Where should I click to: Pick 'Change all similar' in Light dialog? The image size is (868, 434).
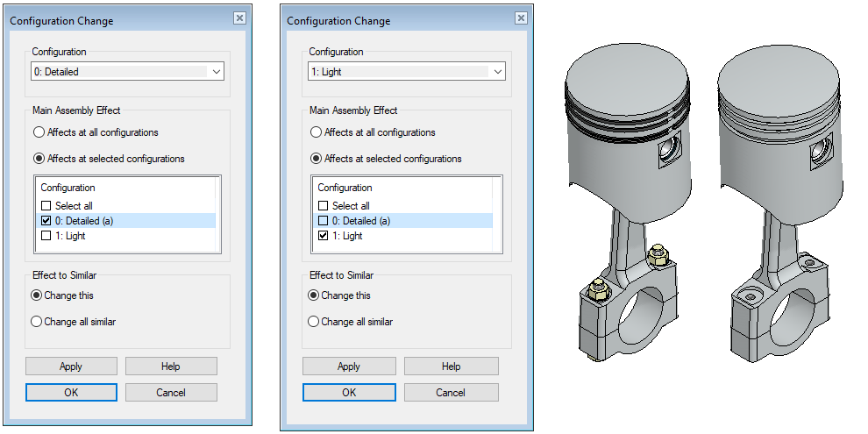coord(314,322)
